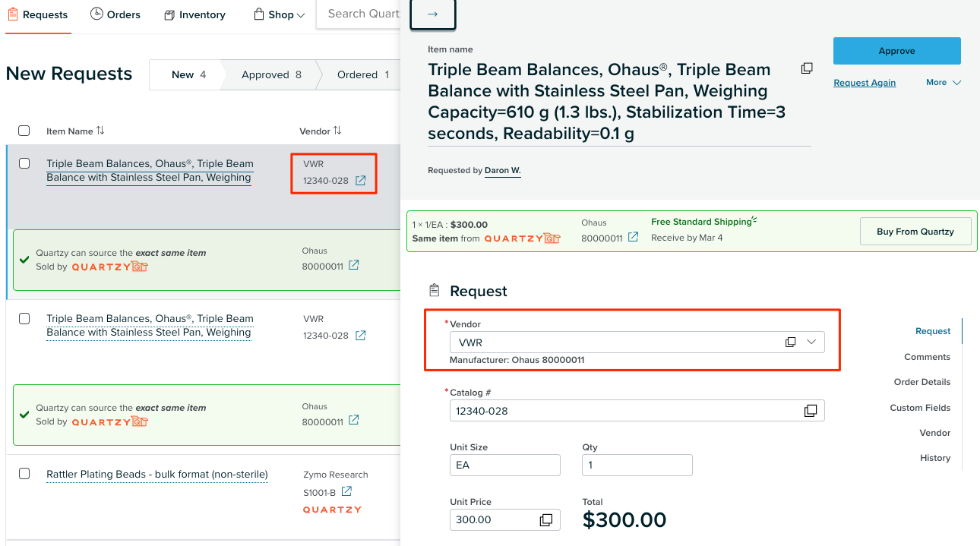The image size is (980, 546).
Task: Click the Approve button
Action: pyautogui.click(x=897, y=51)
